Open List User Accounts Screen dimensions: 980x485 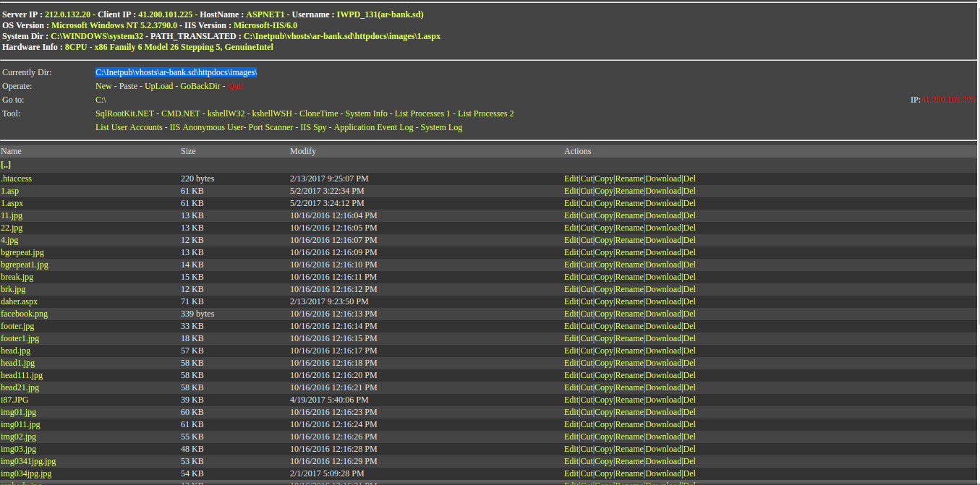[129, 127]
